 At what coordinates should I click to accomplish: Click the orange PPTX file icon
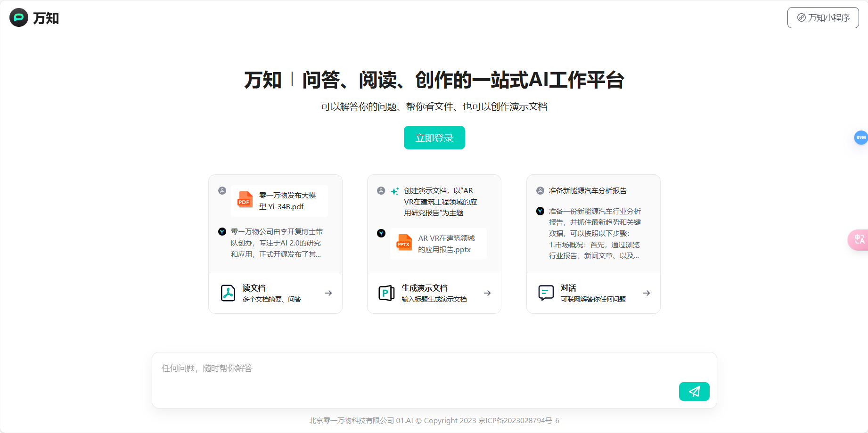(x=404, y=243)
